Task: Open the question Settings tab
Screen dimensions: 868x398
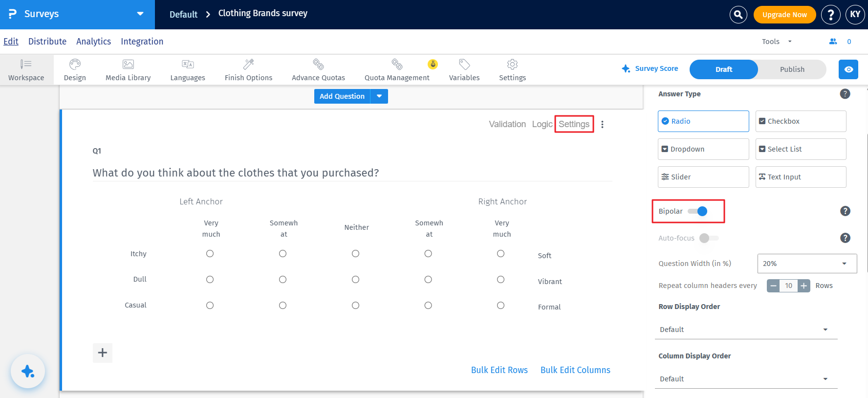Action: point(574,124)
